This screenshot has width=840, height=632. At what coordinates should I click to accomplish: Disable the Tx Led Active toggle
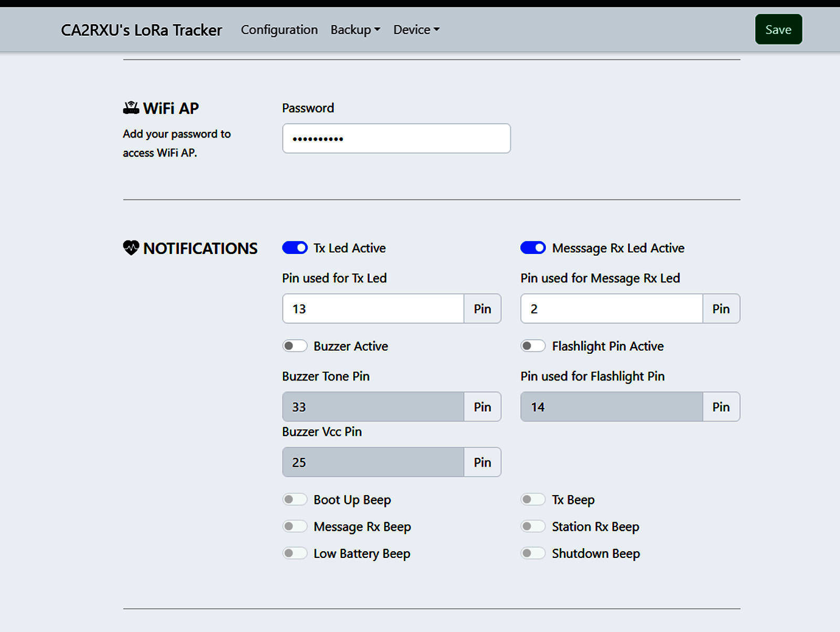295,248
